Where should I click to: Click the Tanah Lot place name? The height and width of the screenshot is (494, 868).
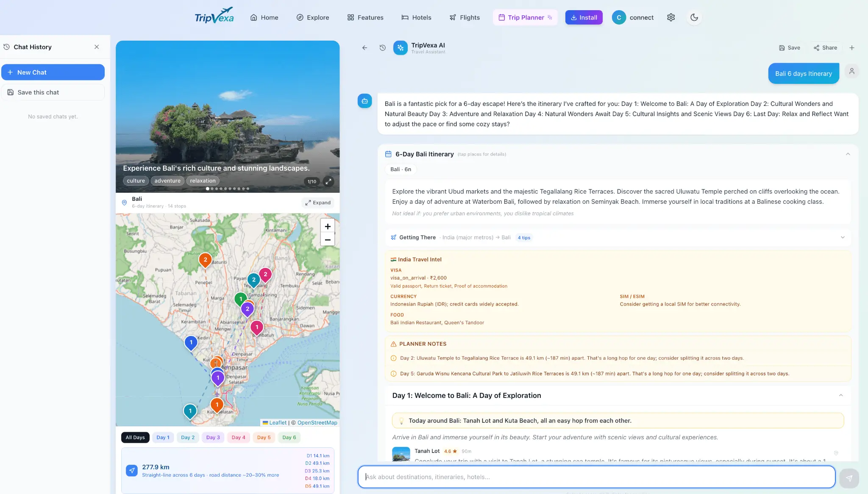point(427,451)
